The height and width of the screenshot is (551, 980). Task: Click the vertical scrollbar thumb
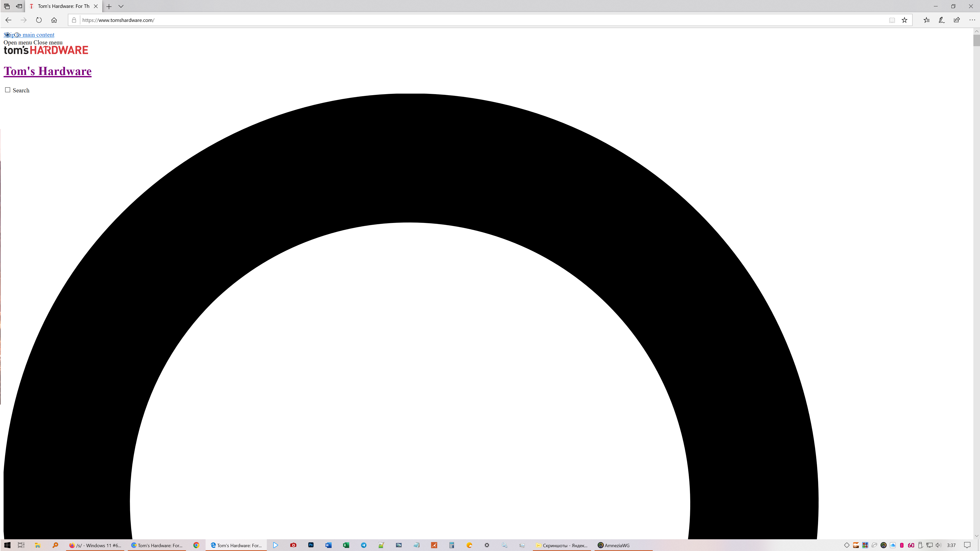976,40
